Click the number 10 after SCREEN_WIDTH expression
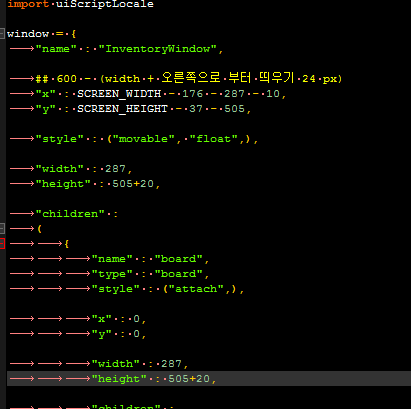 point(273,94)
